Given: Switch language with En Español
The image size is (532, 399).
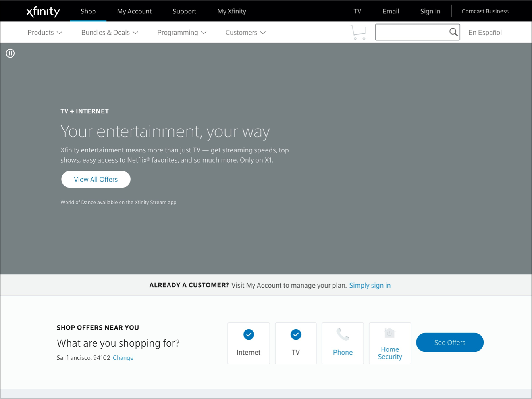Looking at the screenshot, I should coord(485,33).
